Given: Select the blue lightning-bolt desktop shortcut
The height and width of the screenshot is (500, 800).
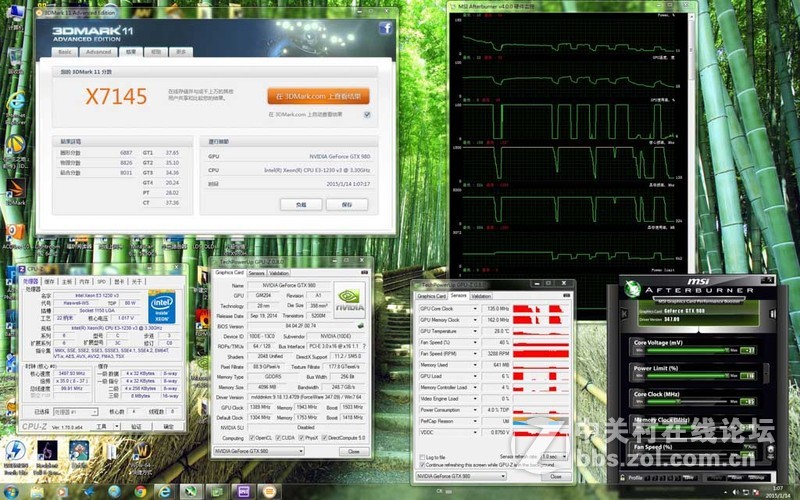Looking at the screenshot, I should click(15, 457).
